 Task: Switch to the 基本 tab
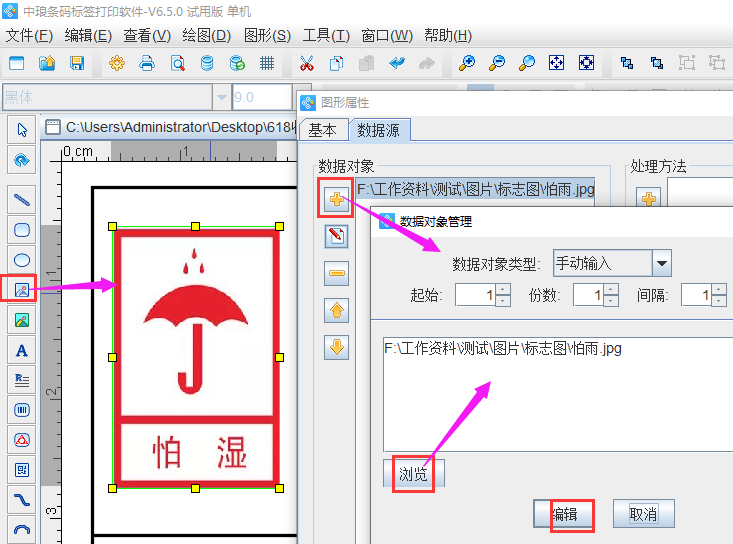point(322,130)
